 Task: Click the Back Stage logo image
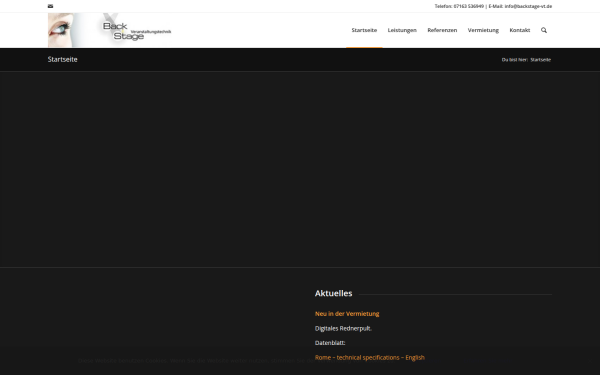point(110,30)
